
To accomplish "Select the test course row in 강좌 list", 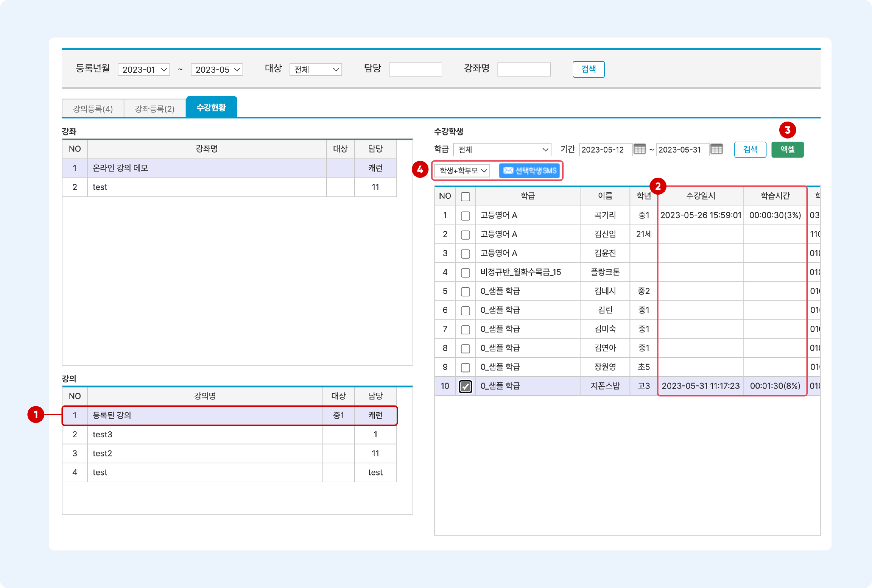I will pos(206,187).
